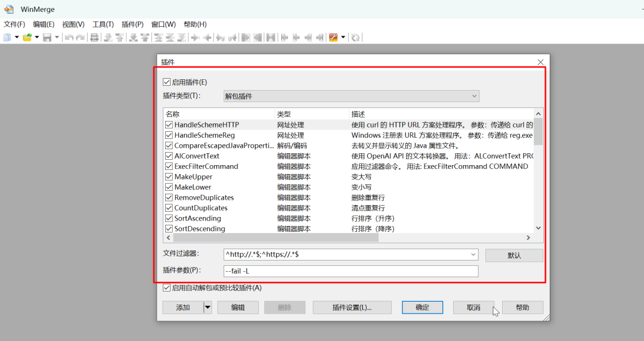This screenshot has width=644, height=341.
Task: Click the plugin list scroll-right arrow
Action: point(528,237)
